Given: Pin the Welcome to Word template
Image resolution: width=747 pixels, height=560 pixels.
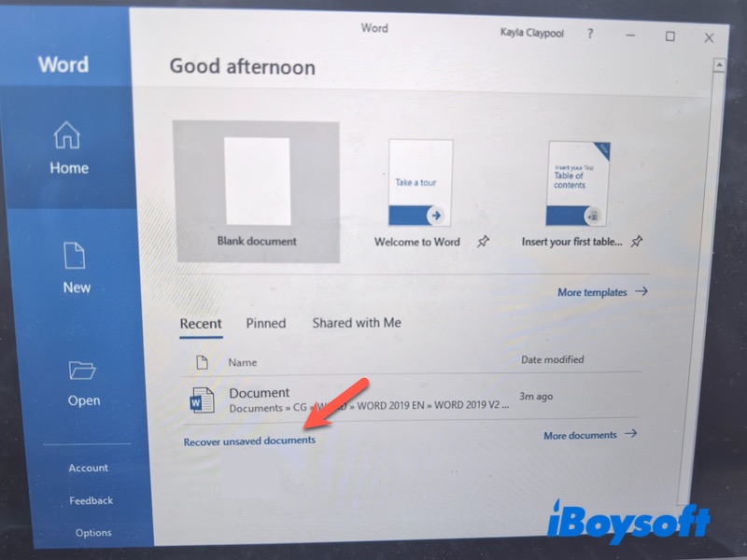Looking at the screenshot, I should 485,242.
